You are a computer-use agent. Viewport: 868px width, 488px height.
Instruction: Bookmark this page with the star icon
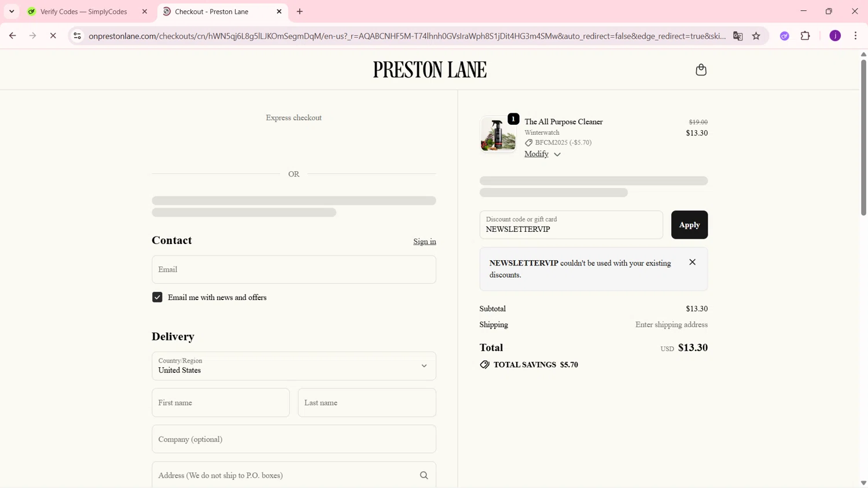click(756, 36)
